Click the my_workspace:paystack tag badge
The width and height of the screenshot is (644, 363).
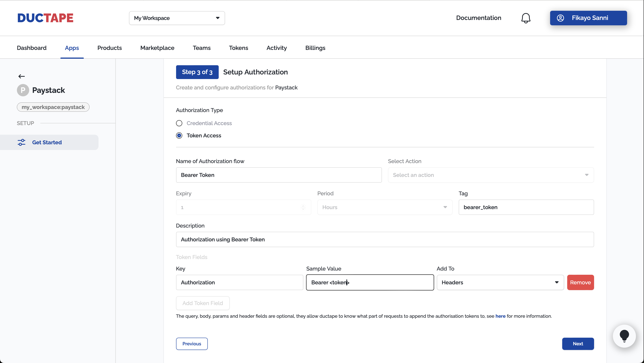(x=53, y=107)
